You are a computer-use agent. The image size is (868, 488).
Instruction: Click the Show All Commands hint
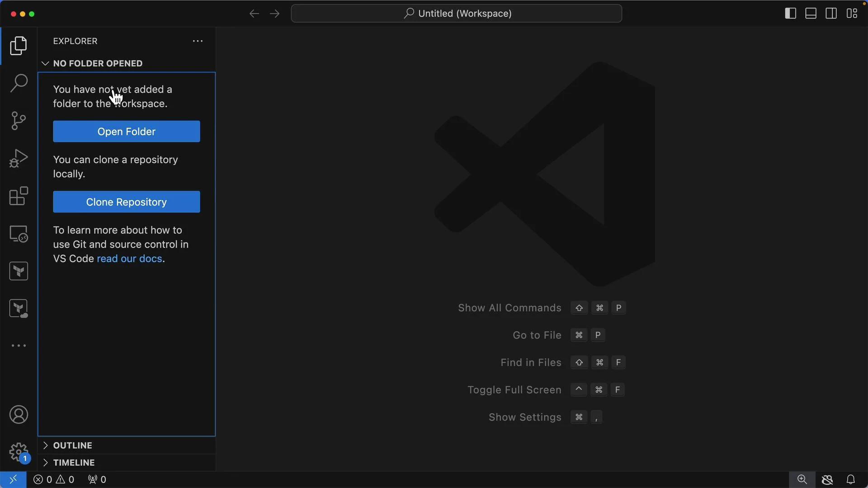(x=542, y=308)
